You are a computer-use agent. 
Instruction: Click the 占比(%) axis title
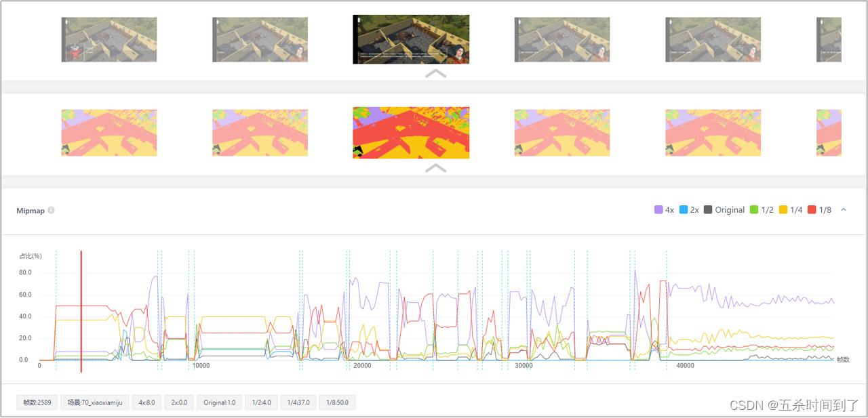[x=31, y=256]
